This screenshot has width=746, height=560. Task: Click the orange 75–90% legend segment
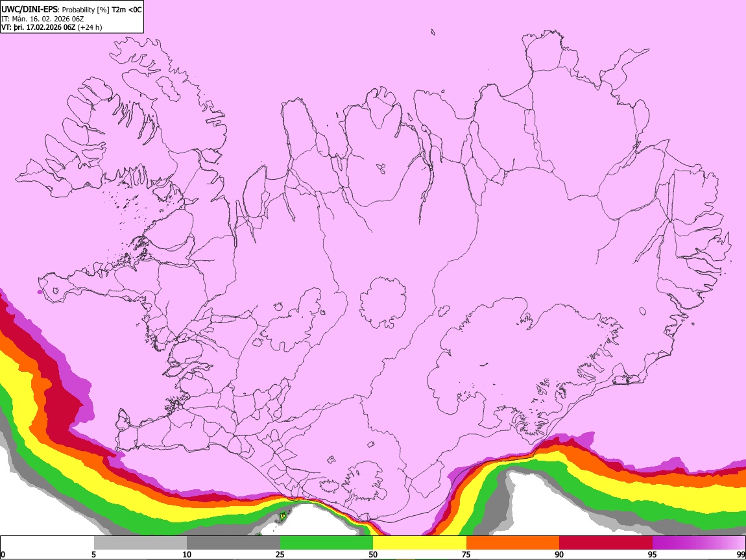[512, 543]
